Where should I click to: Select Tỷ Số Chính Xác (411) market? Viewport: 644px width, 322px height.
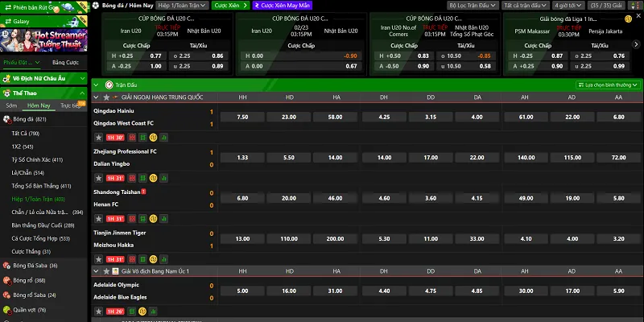[37, 159]
